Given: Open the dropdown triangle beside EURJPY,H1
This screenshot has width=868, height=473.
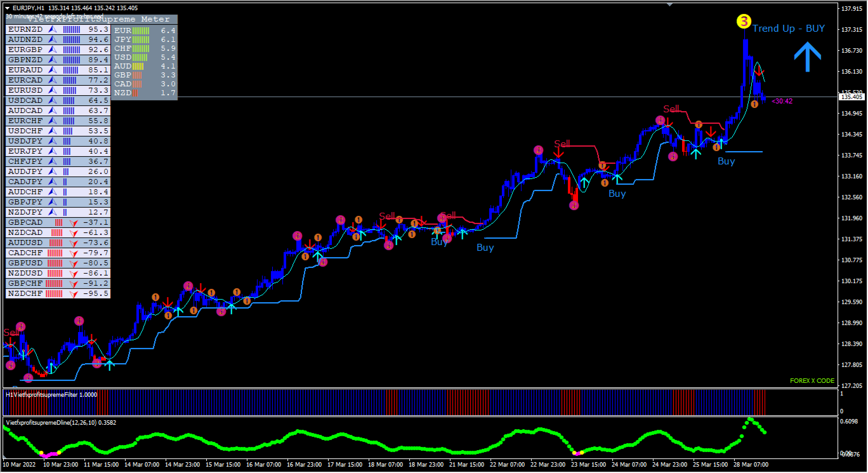Looking at the screenshot, I should coord(7,8).
